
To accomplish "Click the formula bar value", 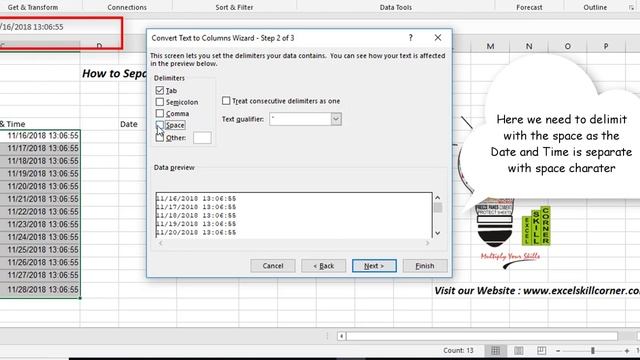I will (x=32, y=27).
